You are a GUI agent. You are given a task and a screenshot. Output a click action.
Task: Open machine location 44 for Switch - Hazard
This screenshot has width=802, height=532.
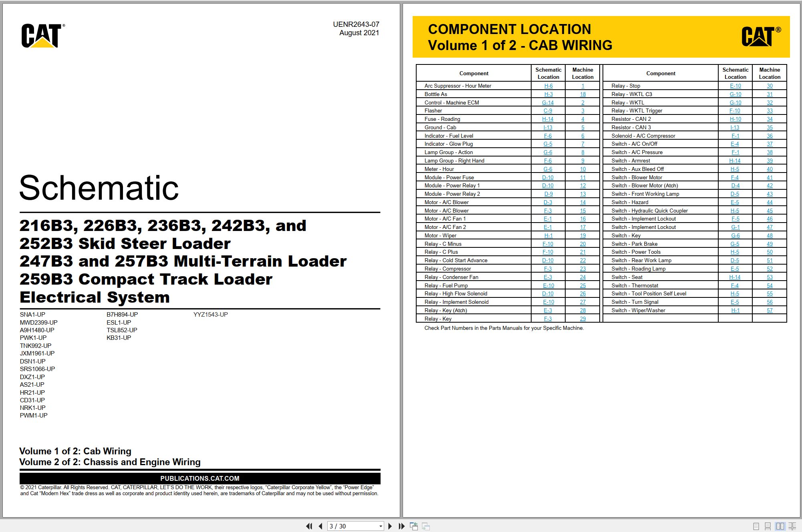coord(770,202)
